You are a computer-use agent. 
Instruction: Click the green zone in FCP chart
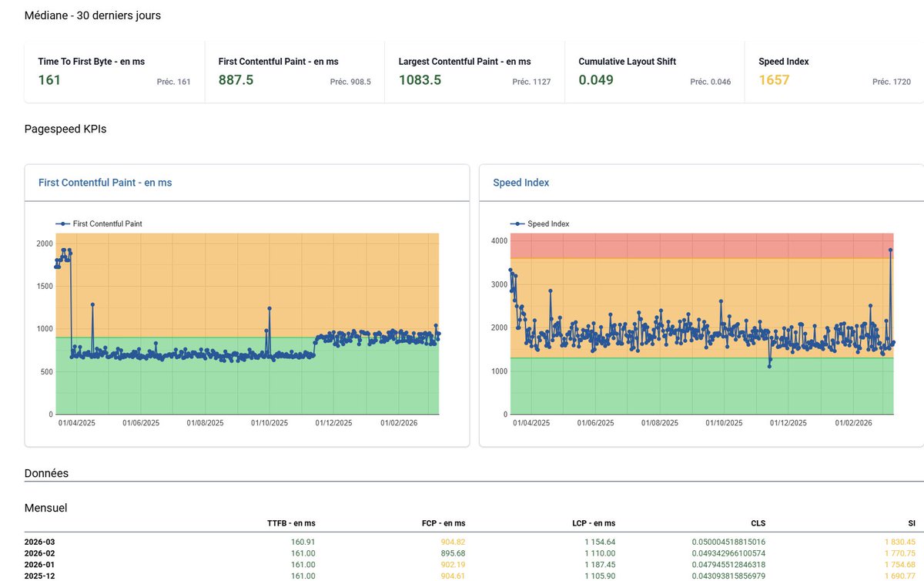click(246, 385)
